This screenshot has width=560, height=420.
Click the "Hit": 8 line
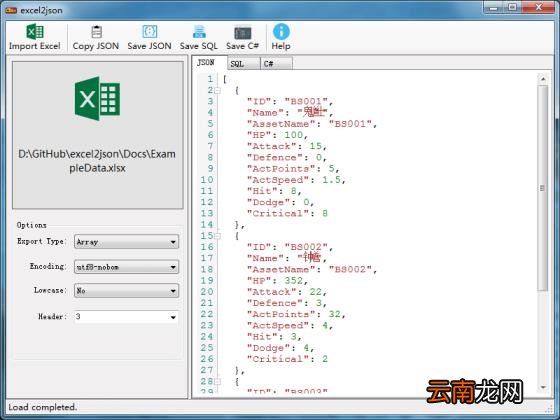point(274,191)
